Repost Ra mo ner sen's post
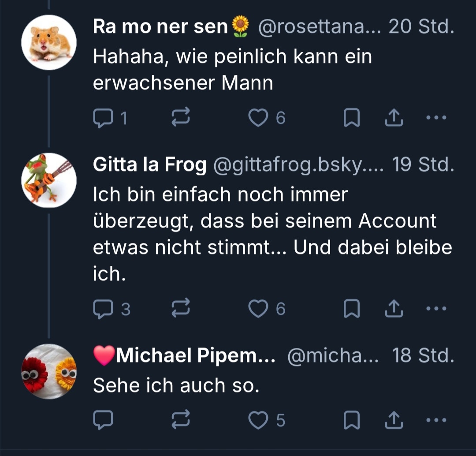The width and height of the screenshot is (476, 456). coord(181,118)
